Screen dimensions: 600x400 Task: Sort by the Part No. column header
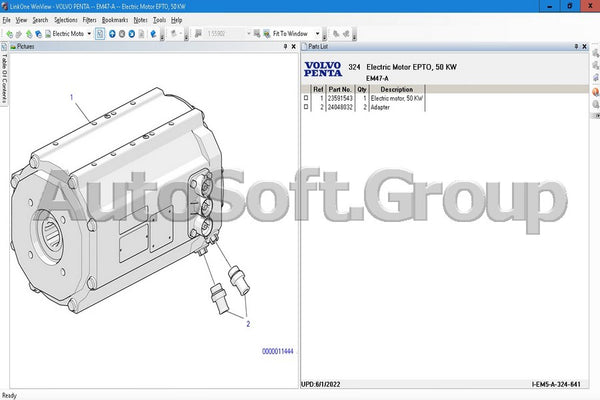point(340,89)
